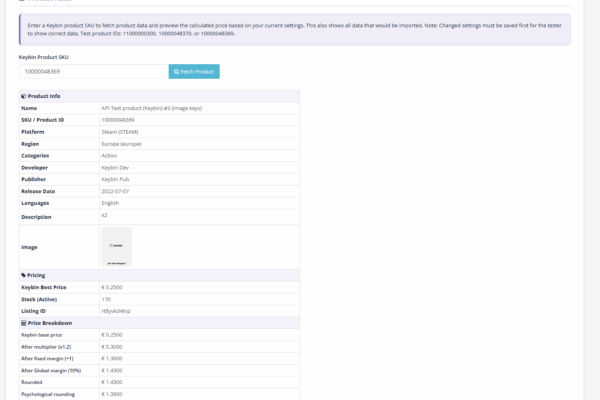The height and width of the screenshot is (400, 600).
Task: Click the purple info notice box
Action: 294,29
